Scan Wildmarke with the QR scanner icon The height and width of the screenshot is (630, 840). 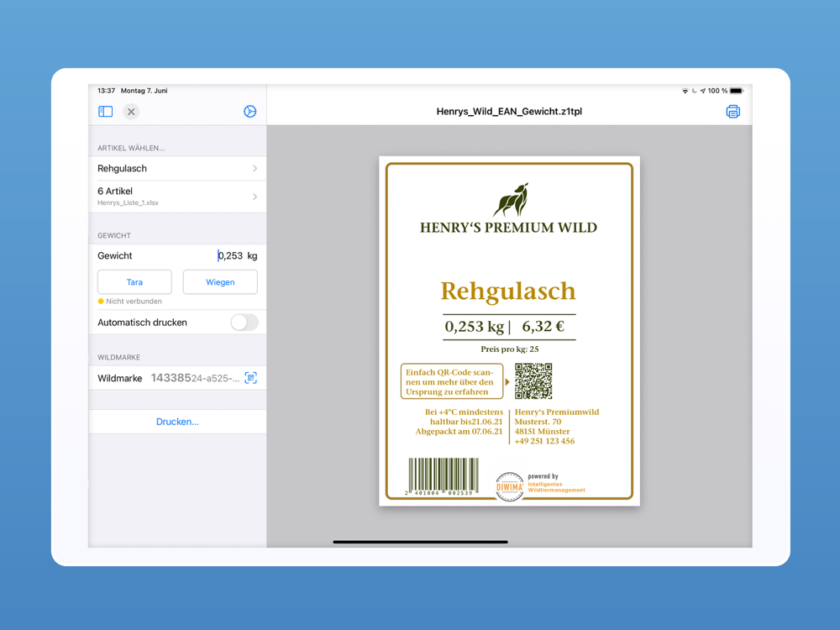(250, 378)
